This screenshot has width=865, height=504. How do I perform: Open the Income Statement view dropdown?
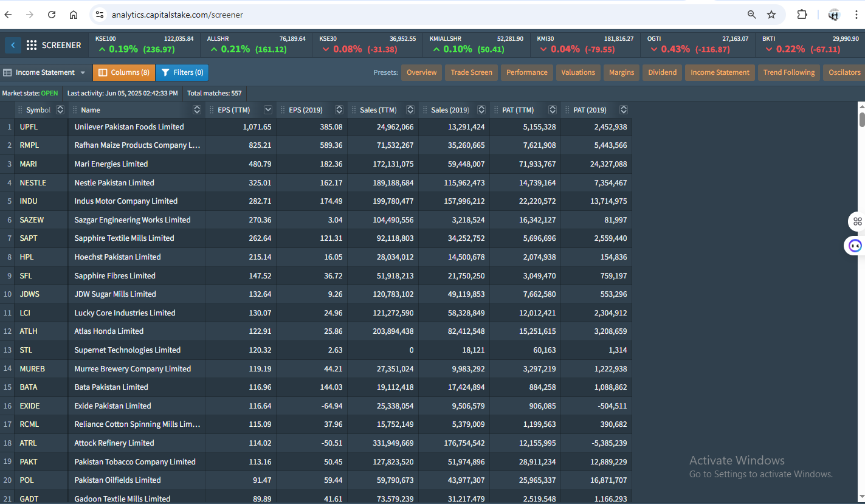[45, 72]
